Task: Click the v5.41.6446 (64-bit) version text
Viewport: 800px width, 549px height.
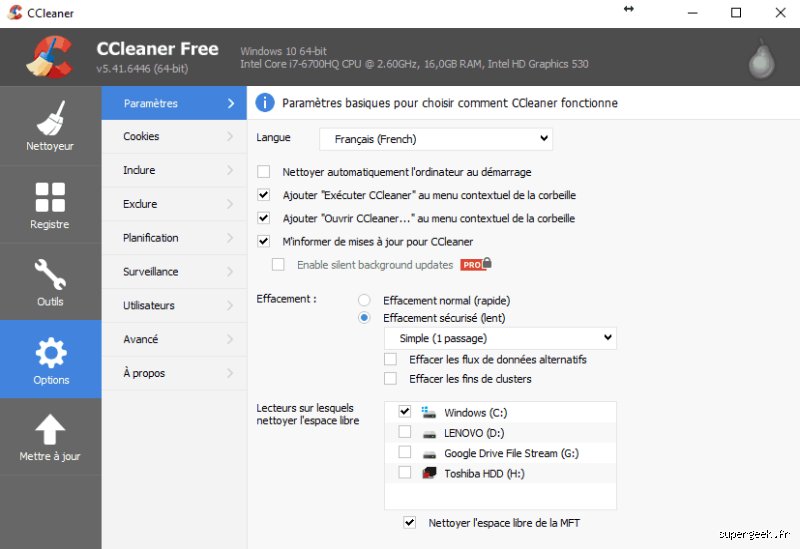Action: [x=142, y=68]
